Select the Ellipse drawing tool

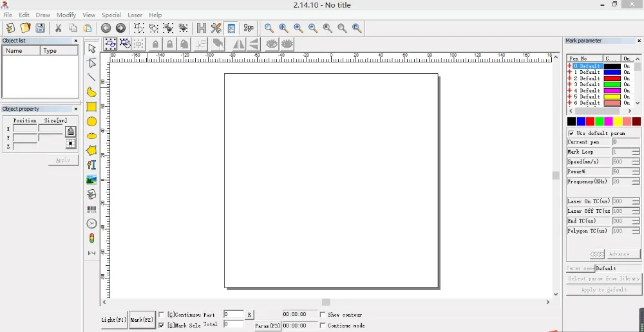tap(91, 136)
